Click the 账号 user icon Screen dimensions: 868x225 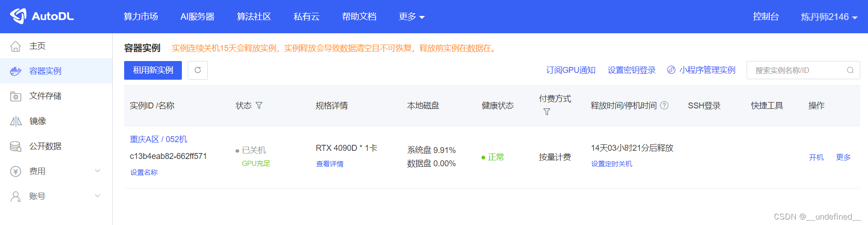tap(15, 196)
